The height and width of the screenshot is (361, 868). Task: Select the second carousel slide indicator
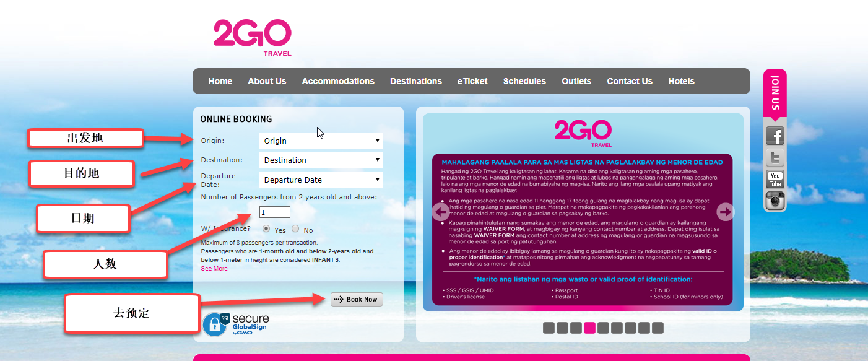click(562, 328)
